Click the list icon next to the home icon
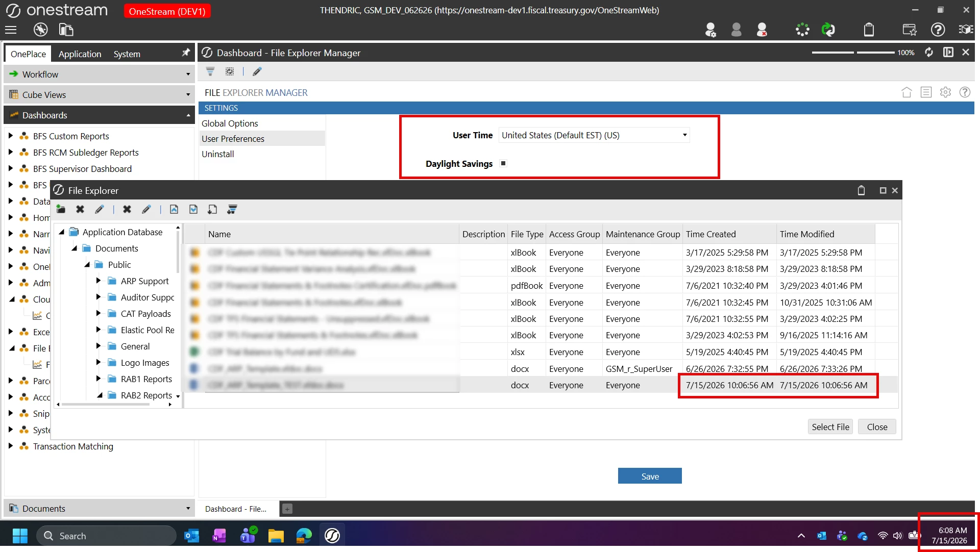Viewport: 980px width, 552px height. tap(926, 92)
